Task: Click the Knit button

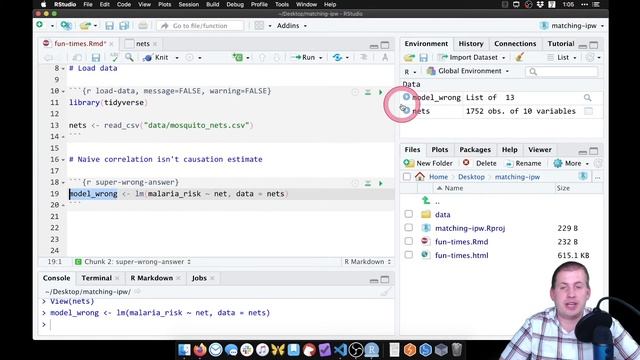Action: tap(156, 58)
